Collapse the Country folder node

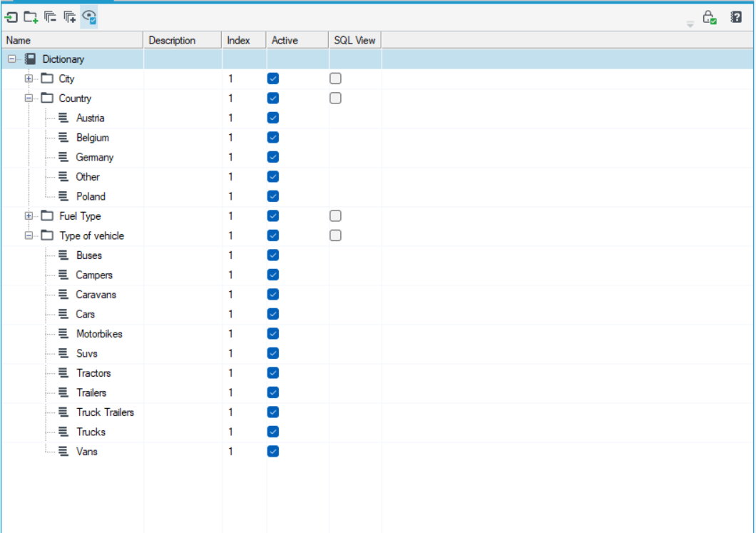pos(29,98)
